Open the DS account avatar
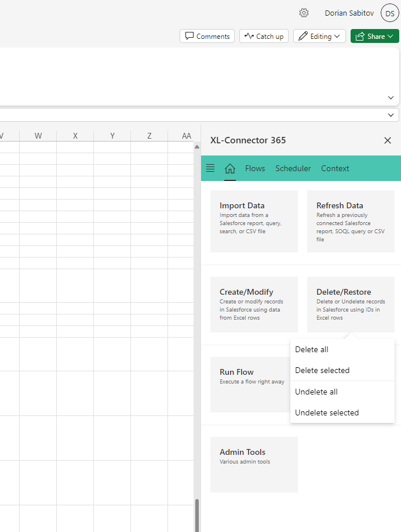The image size is (401, 532). [389, 13]
